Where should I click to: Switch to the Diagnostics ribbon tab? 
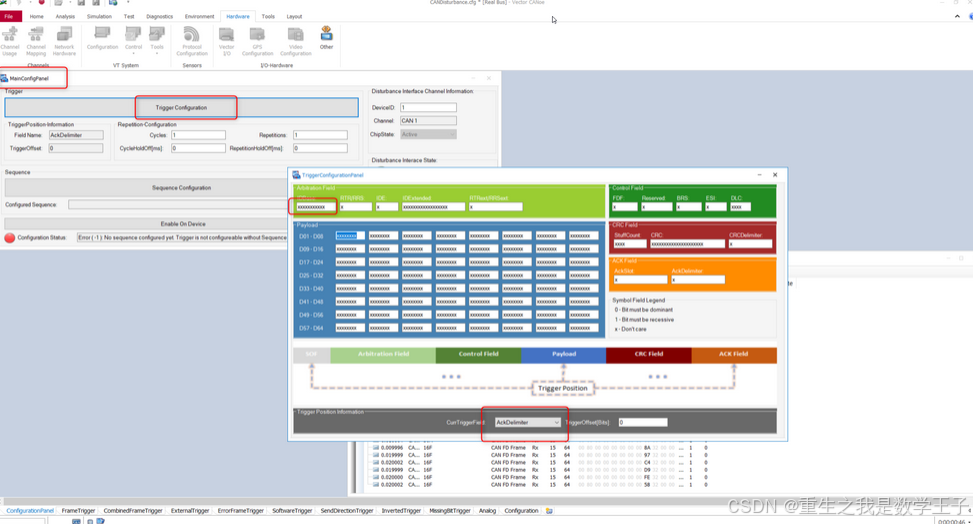[x=159, y=17]
